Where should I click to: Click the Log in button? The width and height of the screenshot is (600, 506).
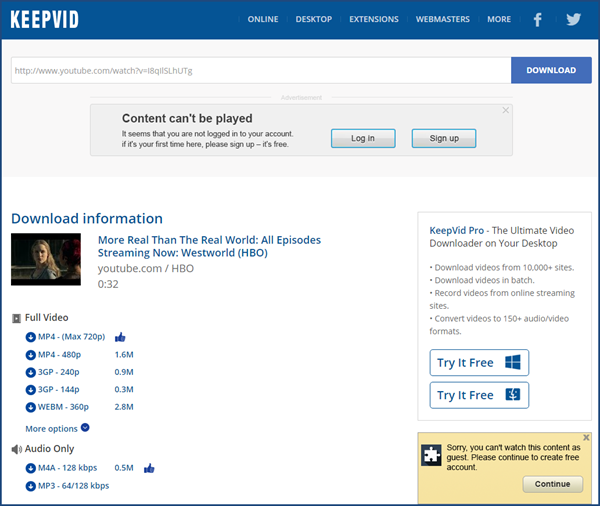pos(363,138)
